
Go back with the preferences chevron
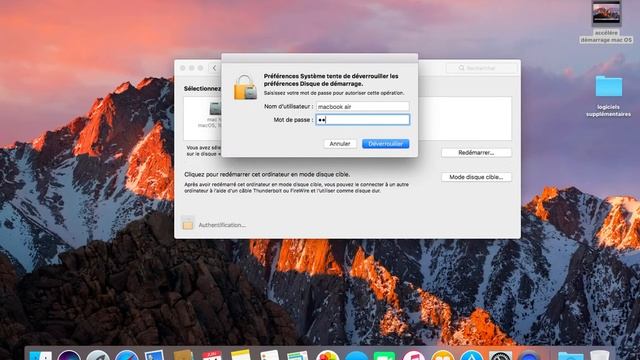click(x=215, y=68)
